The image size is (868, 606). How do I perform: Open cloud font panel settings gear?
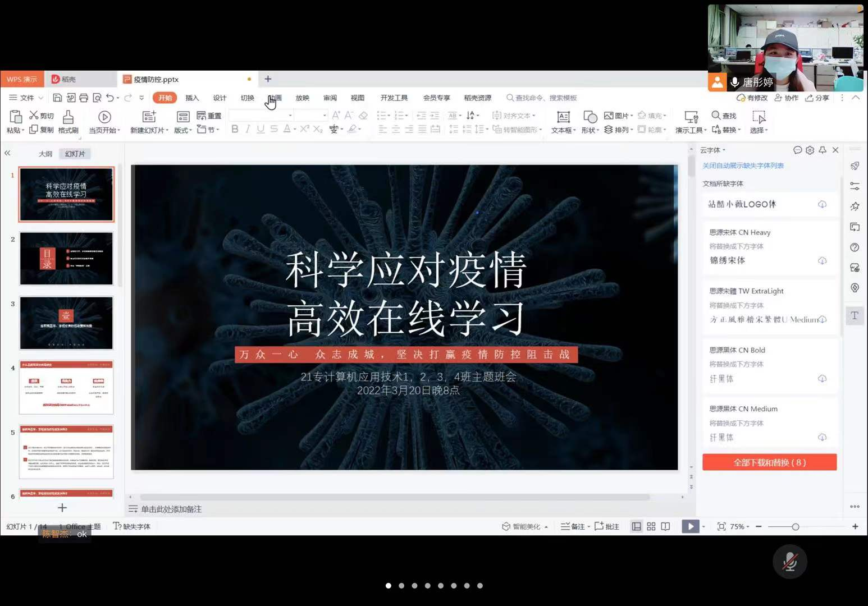tap(810, 150)
